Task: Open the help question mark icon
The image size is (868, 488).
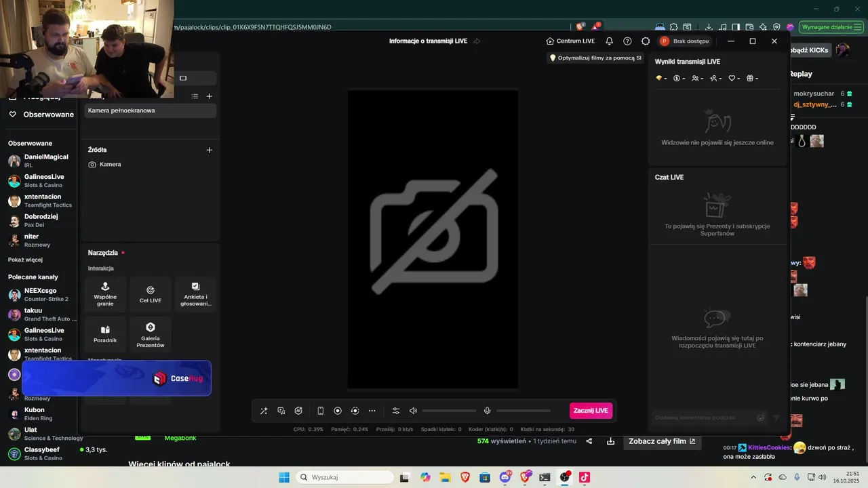Action: pos(627,41)
